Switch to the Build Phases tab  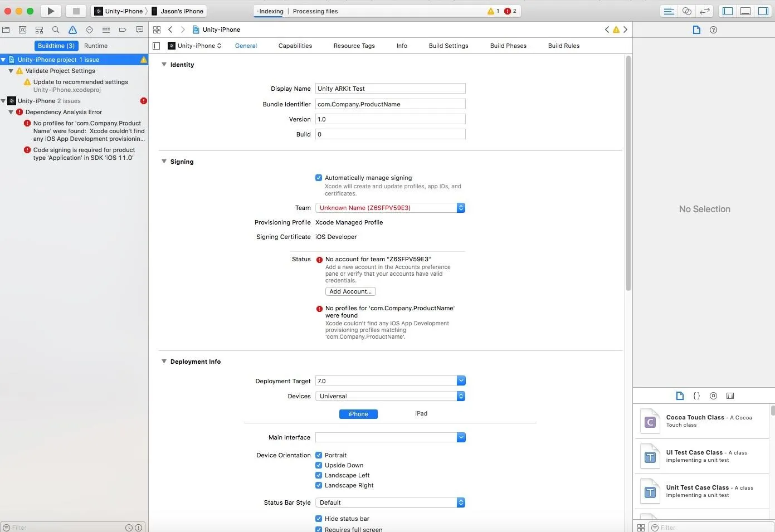[508, 46]
